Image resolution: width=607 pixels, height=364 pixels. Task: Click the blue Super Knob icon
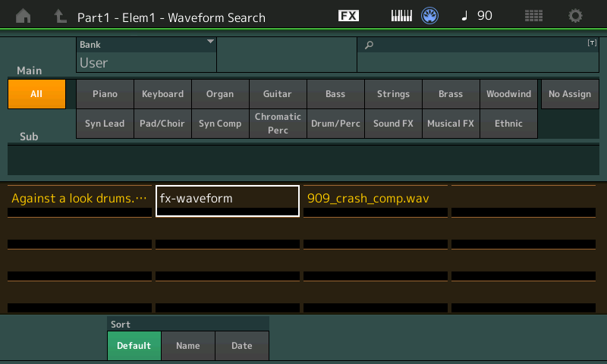430,16
